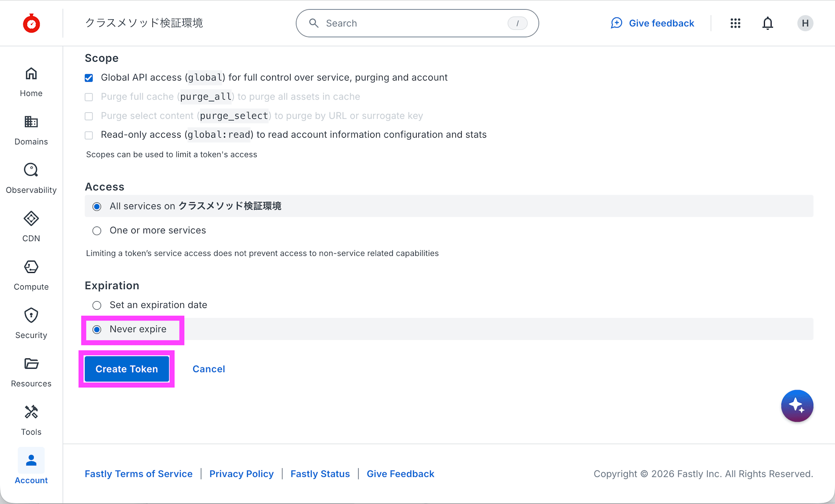The image size is (835, 504).
Task: Go to Observability in sidebar
Action: [31, 179]
